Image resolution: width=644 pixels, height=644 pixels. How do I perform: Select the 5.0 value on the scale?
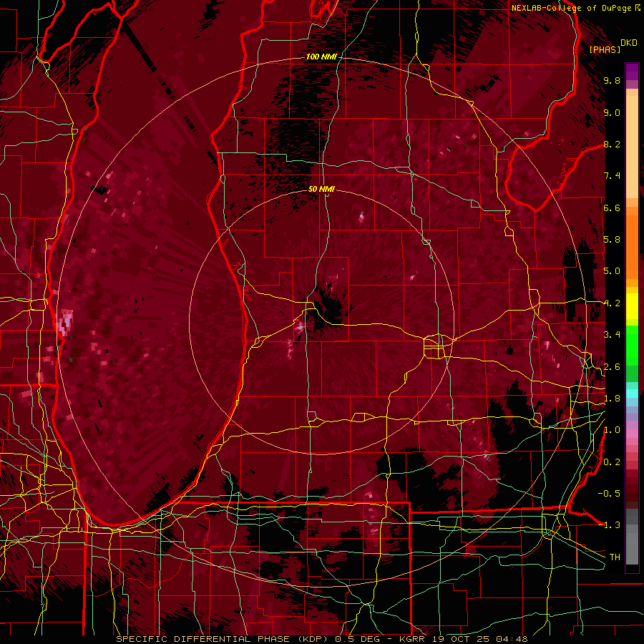612,271
